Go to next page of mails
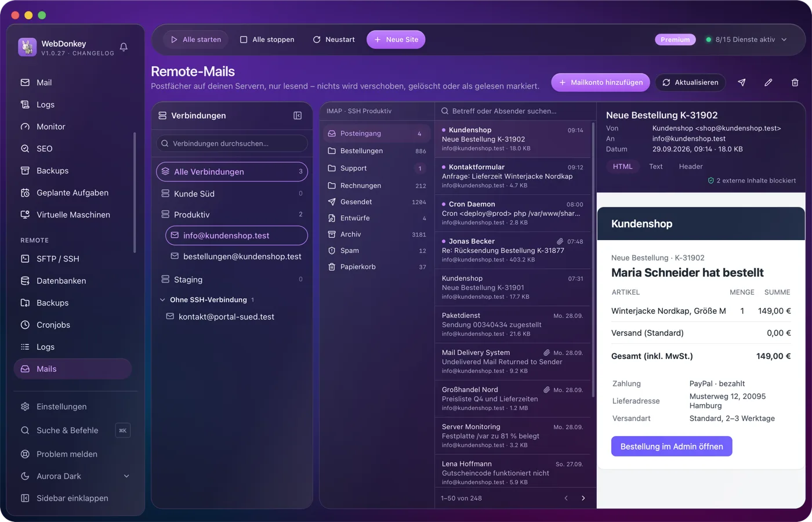Screen dimensions: 812x522 click(583, 498)
